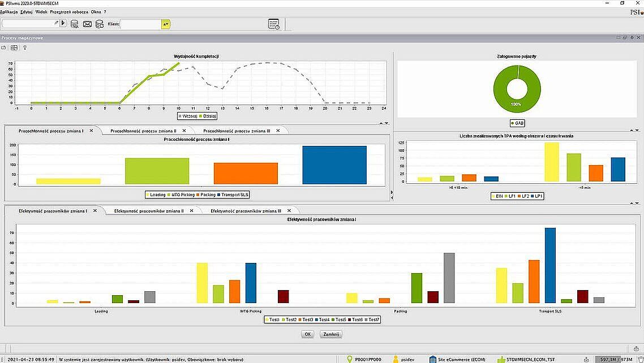Close the Efektywność pracowników zmiana III tab
The width and height of the screenshot is (644, 363).
tap(289, 211)
